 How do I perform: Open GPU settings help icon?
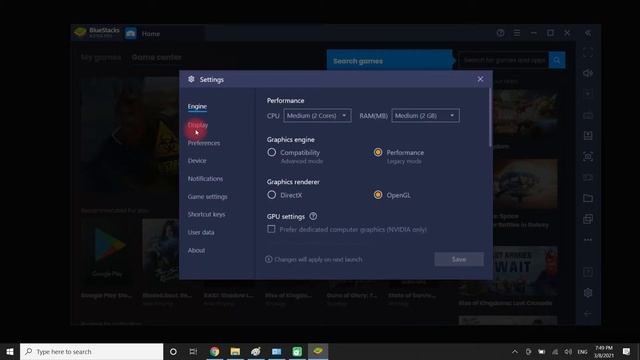point(313,216)
